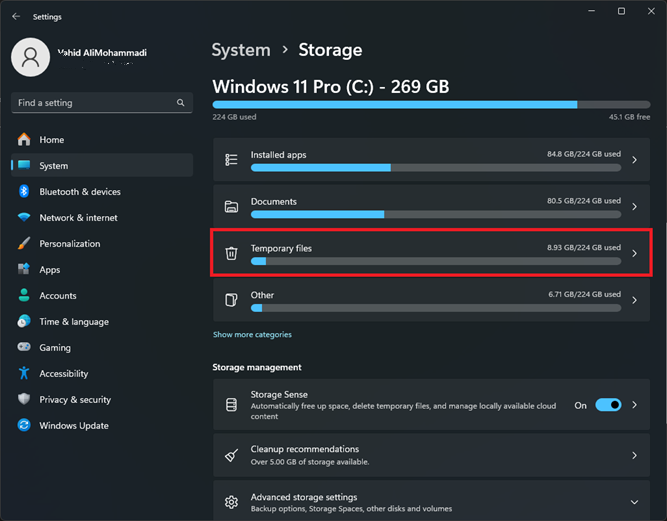Open Documents via its right chevron

[x=634, y=207]
